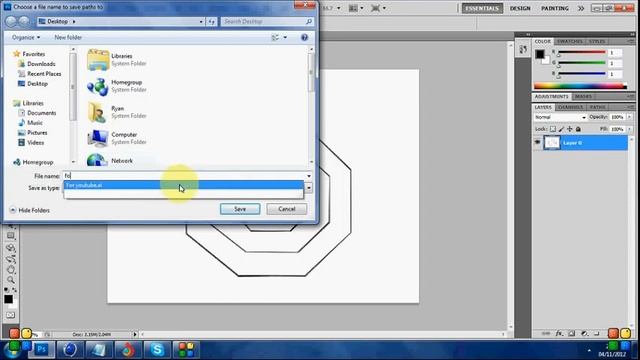Click the green G color slider
The width and height of the screenshot is (640, 360).
click(x=581, y=63)
